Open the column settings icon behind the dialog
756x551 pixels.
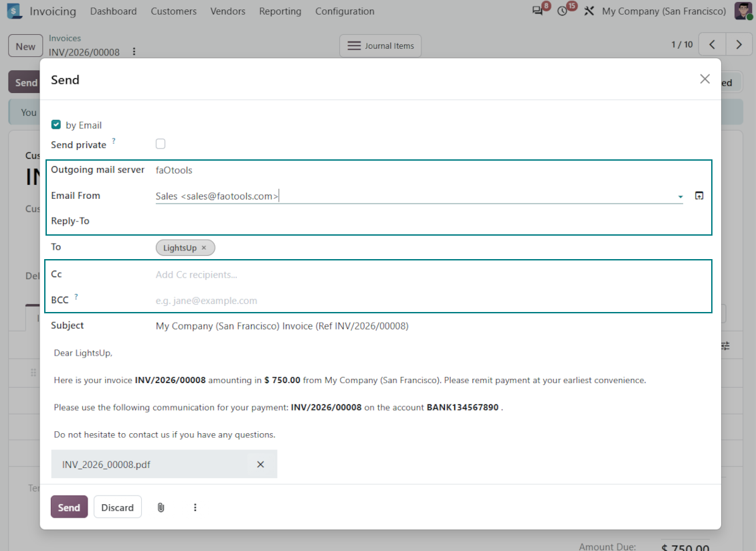[726, 345]
